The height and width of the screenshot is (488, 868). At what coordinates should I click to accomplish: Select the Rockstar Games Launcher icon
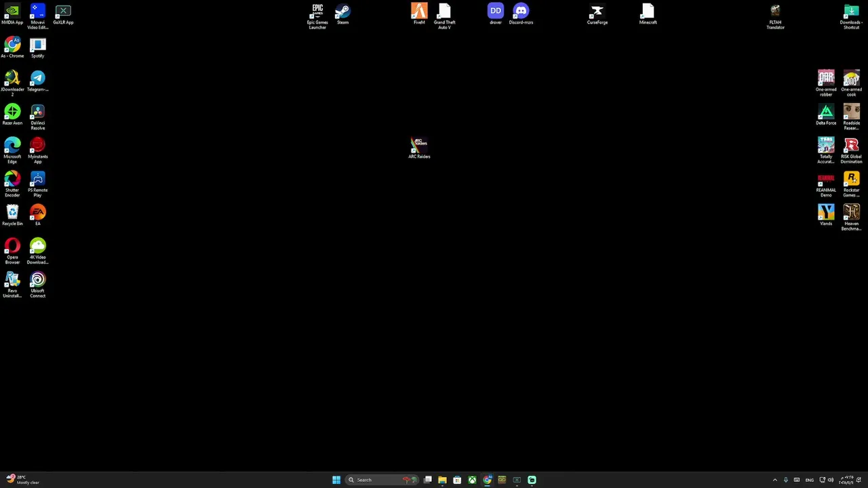point(851,184)
